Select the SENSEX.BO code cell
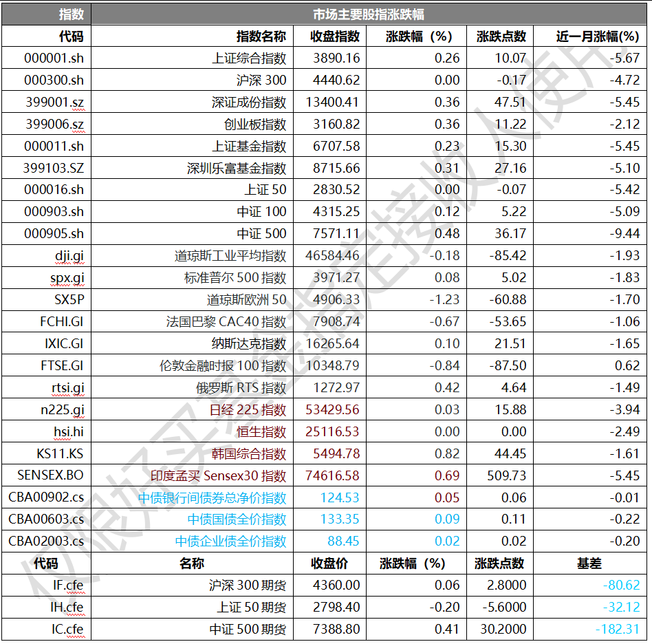The width and height of the screenshot is (652, 644). pos(50,475)
